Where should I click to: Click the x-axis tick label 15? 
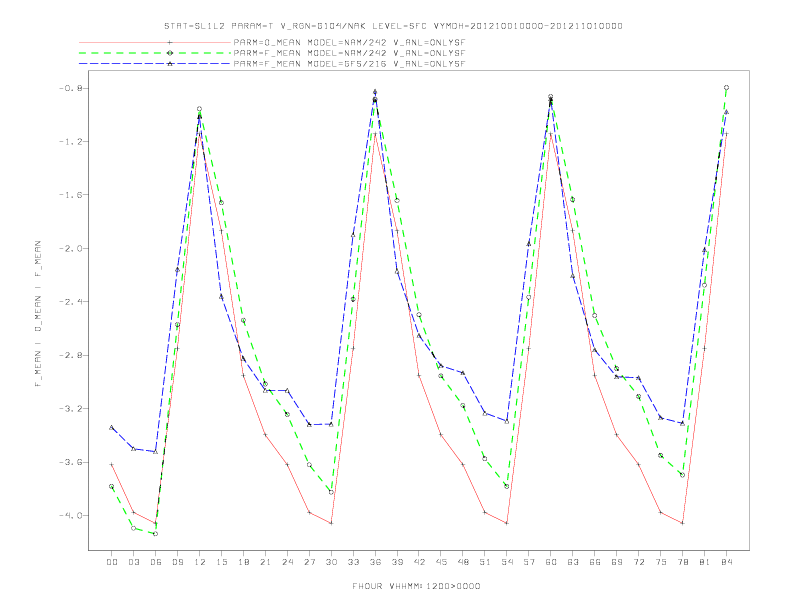coord(222,562)
